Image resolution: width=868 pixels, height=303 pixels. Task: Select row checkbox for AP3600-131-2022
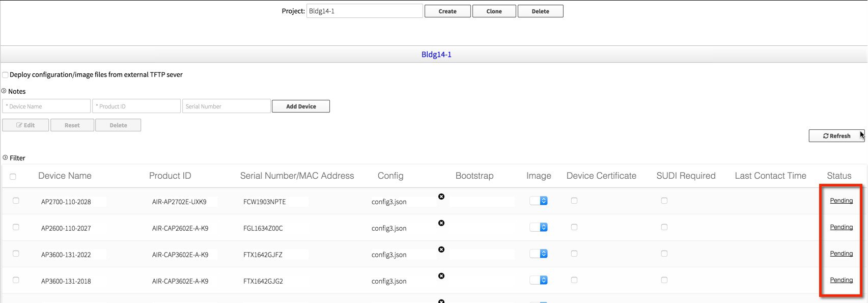point(16,254)
